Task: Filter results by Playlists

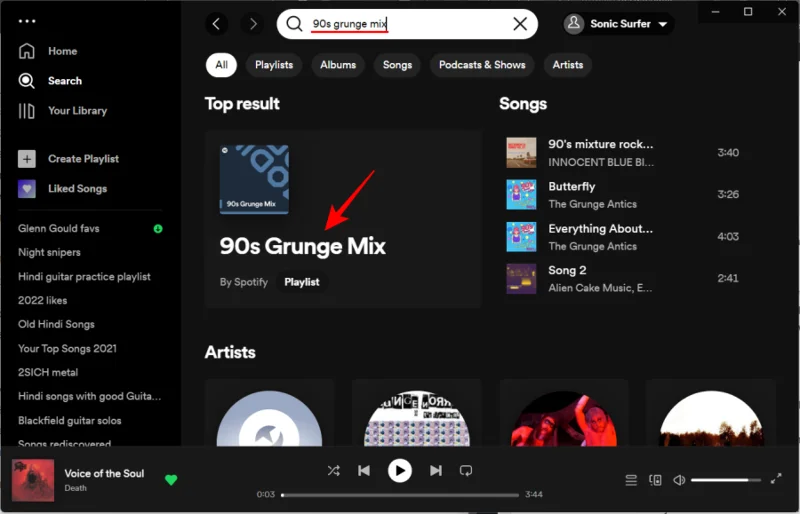Action: click(274, 65)
